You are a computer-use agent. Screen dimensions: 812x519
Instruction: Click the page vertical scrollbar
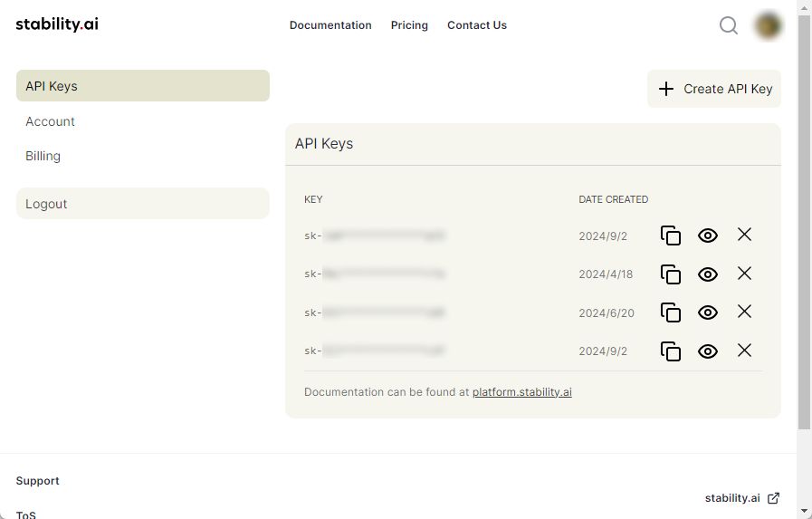(804, 223)
